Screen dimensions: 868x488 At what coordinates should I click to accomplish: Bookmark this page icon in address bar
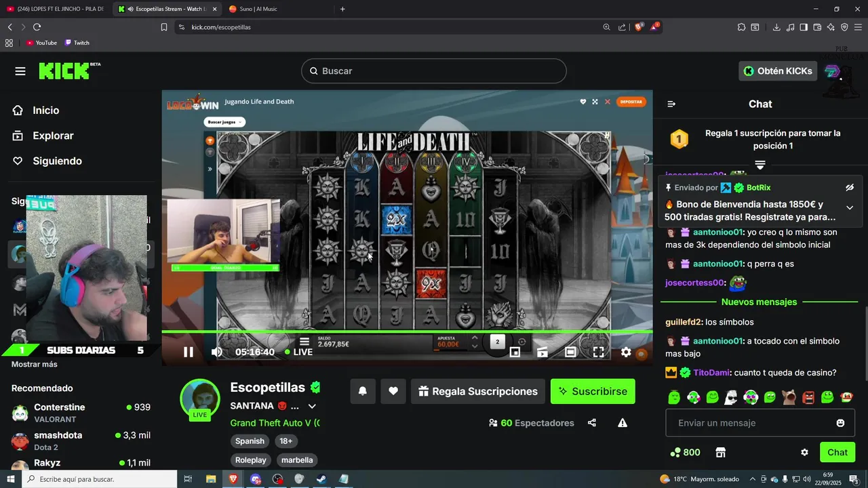(x=164, y=27)
